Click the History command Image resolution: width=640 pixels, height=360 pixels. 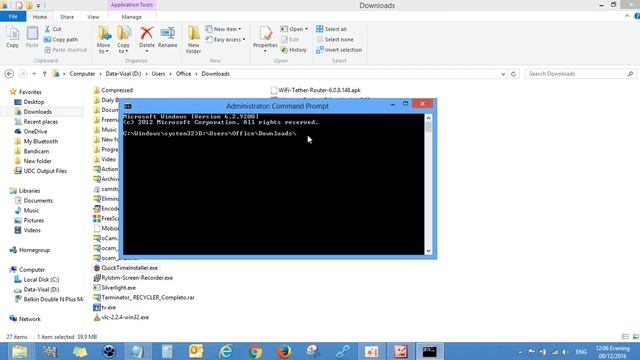tap(294, 50)
